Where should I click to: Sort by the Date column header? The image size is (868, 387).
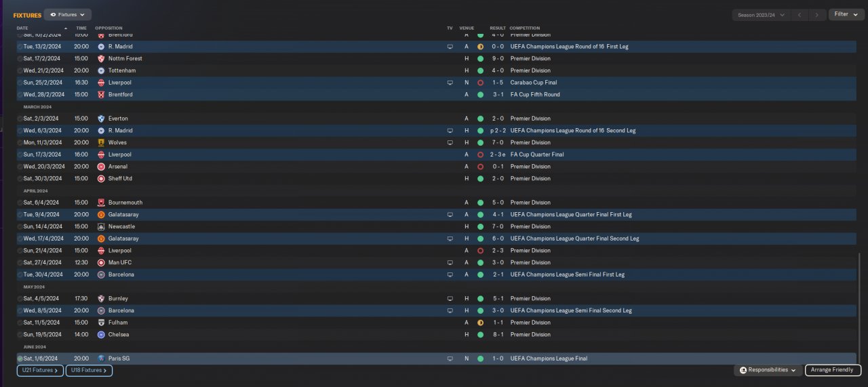(x=22, y=28)
